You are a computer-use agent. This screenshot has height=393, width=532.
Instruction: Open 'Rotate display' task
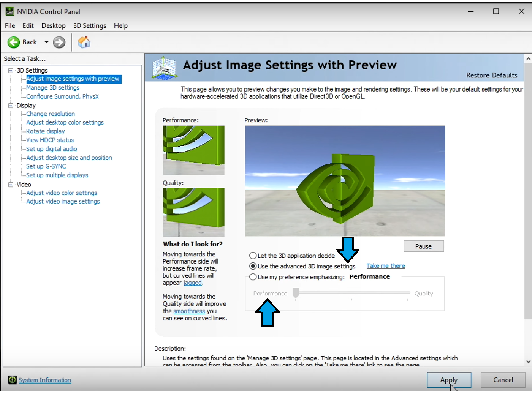[46, 131]
